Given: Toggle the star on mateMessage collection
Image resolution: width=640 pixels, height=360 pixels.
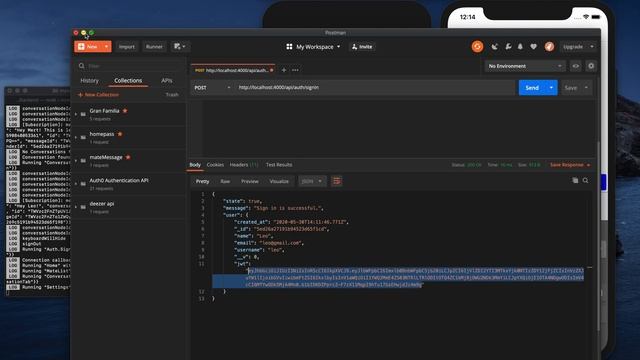Looking at the screenshot, I should [x=128, y=157].
